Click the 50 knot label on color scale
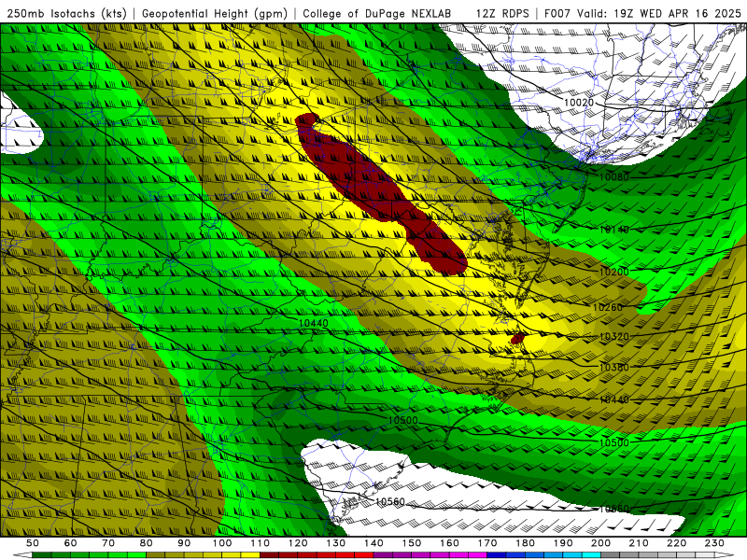 33,543
